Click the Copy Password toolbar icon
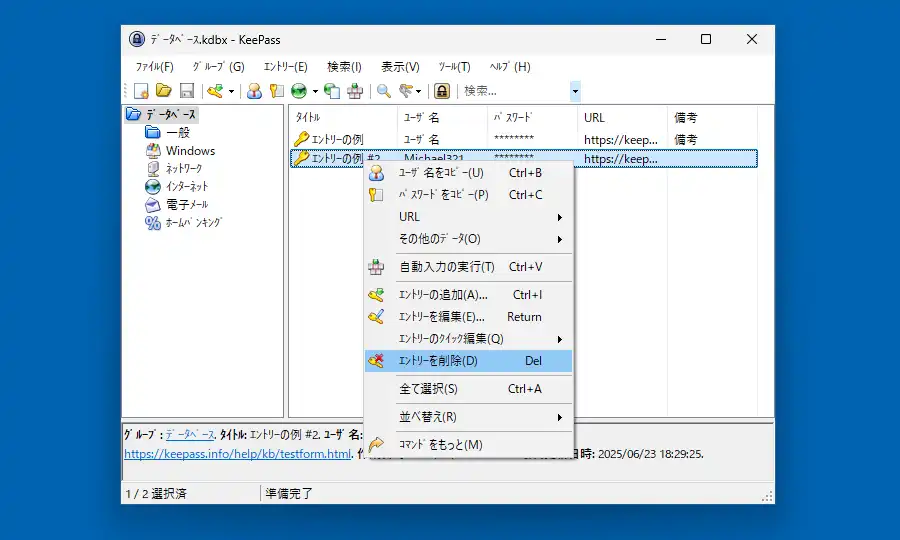 (x=277, y=91)
